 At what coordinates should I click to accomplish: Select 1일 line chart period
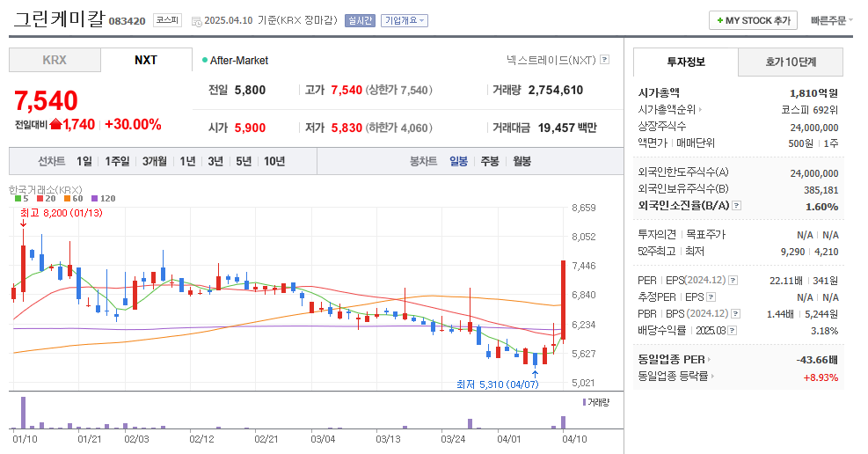(84, 161)
